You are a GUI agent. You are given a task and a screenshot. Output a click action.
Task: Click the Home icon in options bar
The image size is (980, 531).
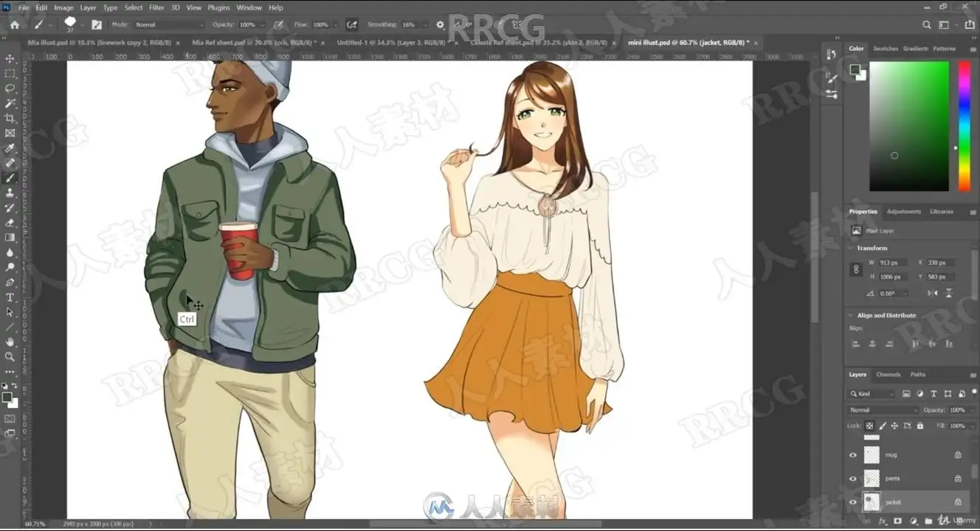14,24
